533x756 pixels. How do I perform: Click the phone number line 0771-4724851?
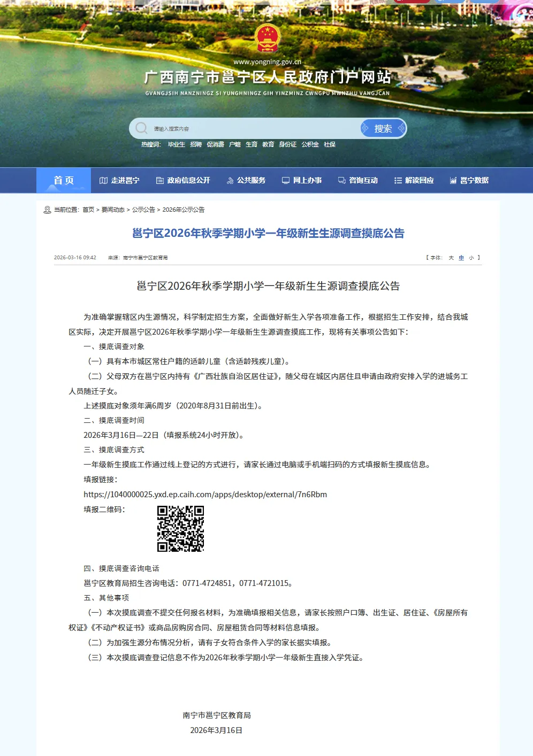[x=188, y=583]
